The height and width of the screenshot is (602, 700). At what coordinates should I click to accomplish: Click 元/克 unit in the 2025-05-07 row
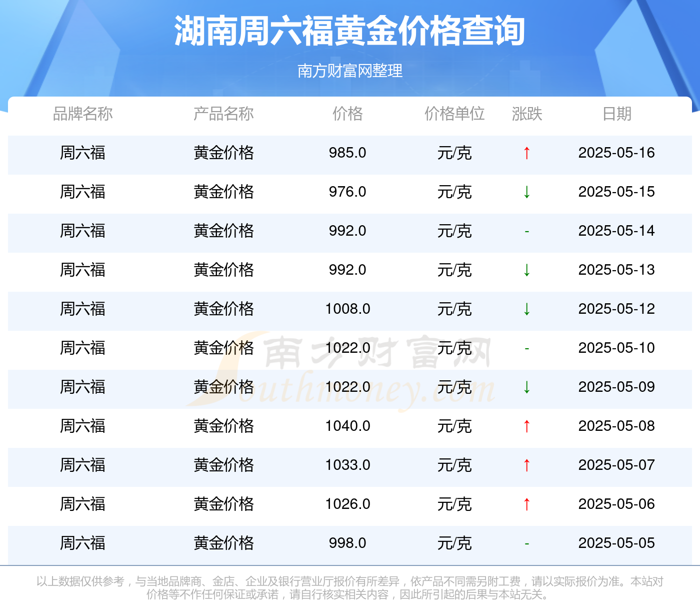[x=454, y=465]
